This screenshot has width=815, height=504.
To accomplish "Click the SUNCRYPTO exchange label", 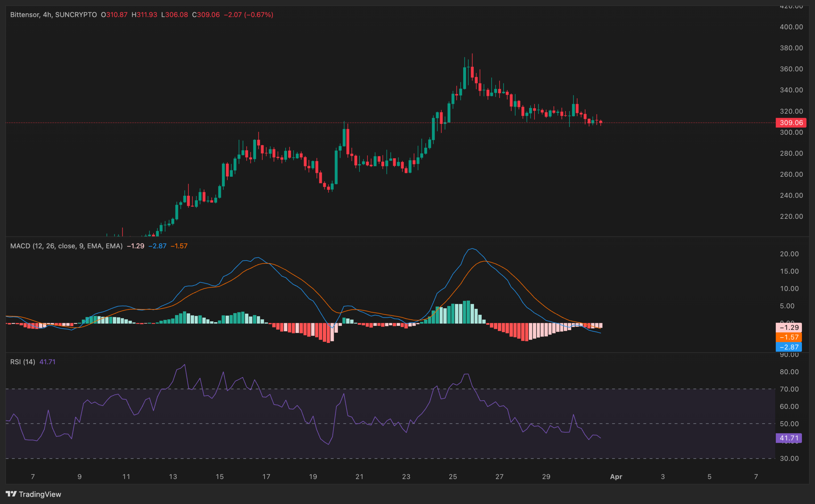I will [76, 15].
